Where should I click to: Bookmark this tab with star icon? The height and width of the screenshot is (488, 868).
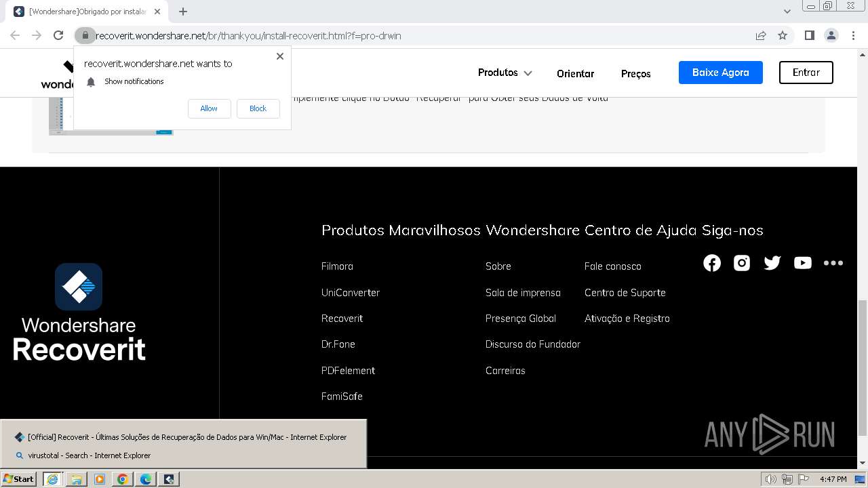point(783,36)
